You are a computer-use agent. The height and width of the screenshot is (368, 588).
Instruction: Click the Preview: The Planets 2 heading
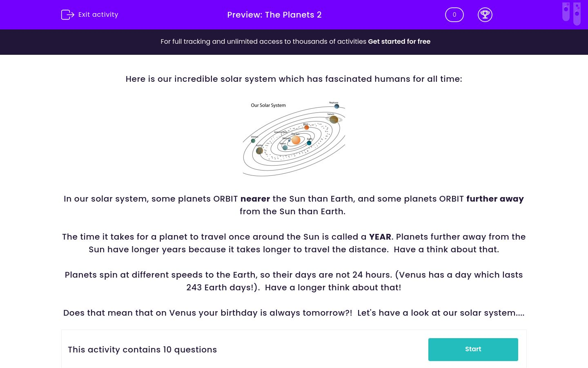274,15
